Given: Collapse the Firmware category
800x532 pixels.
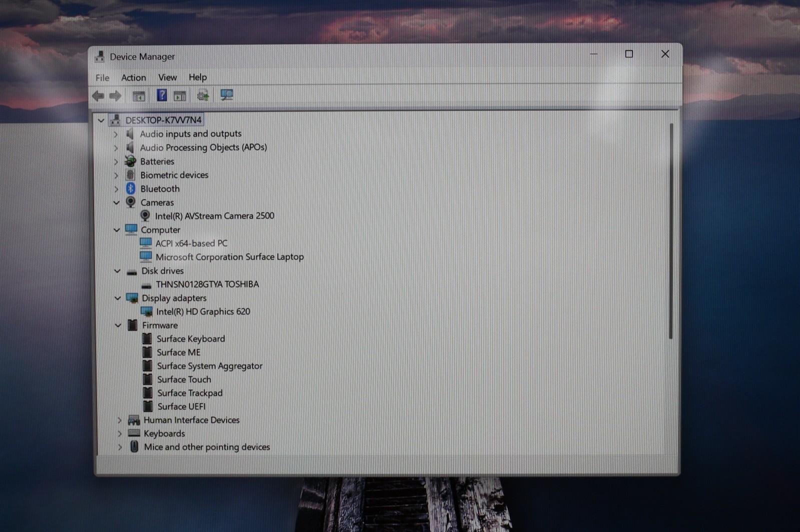Looking at the screenshot, I should pos(118,325).
